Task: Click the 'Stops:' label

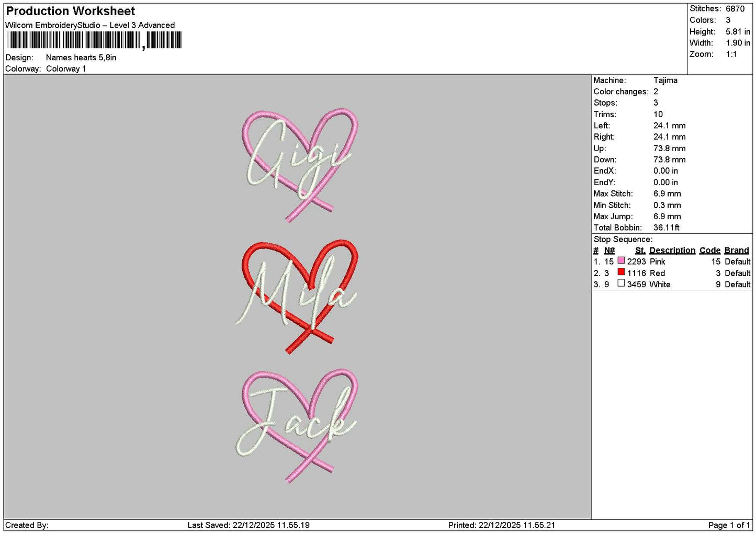Action: [x=605, y=103]
